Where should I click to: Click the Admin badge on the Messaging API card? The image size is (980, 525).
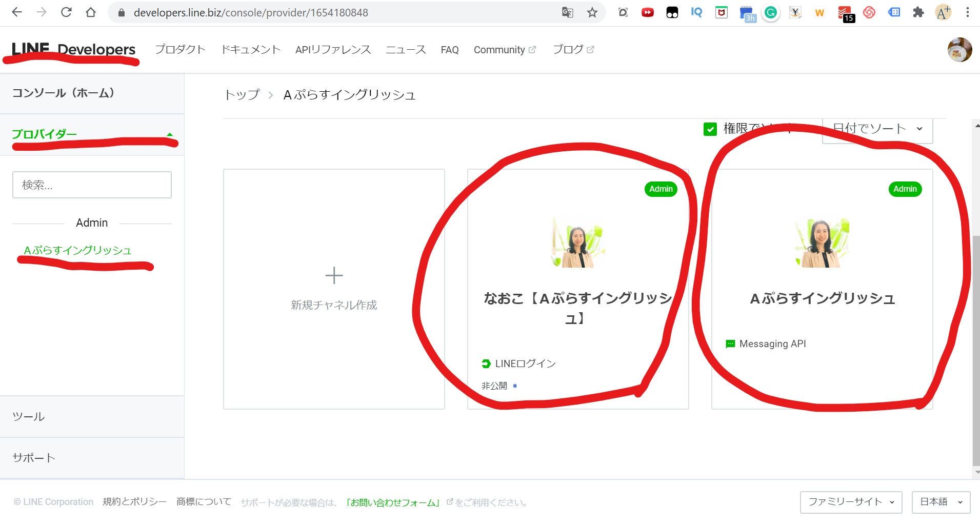point(905,189)
